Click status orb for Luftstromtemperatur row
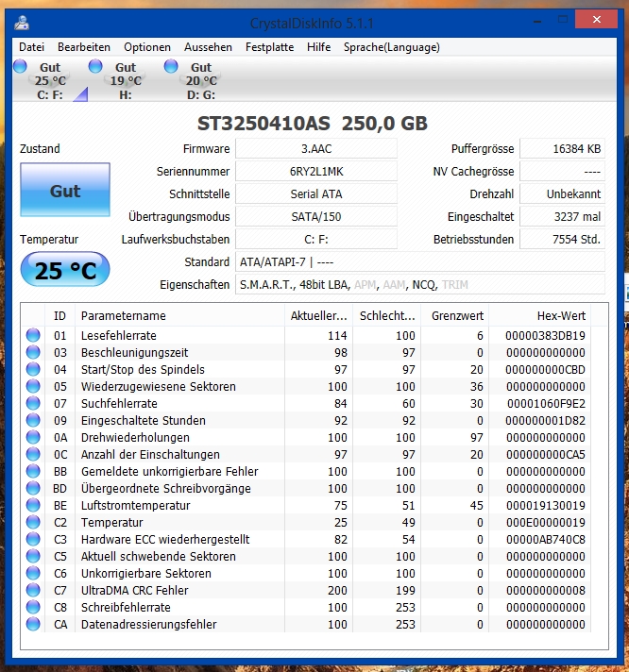The width and height of the screenshot is (629, 672). click(x=33, y=505)
